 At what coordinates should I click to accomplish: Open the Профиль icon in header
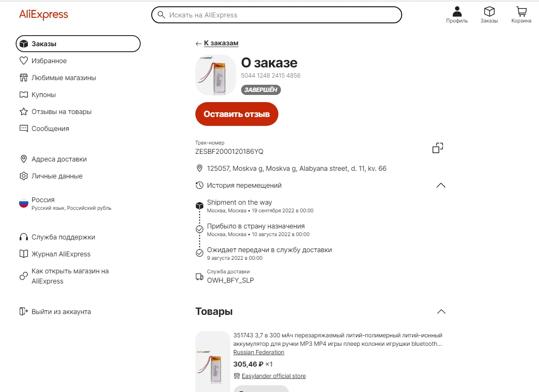tap(457, 15)
